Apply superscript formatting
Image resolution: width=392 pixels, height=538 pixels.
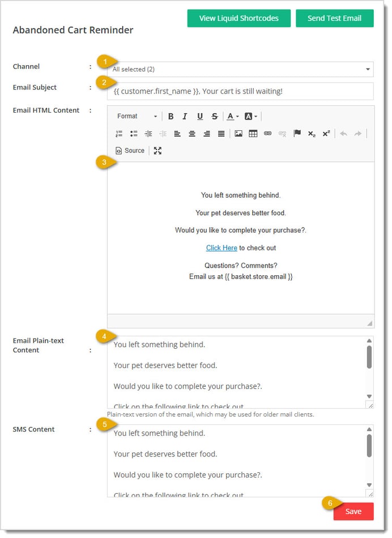pyautogui.click(x=326, y=134)
